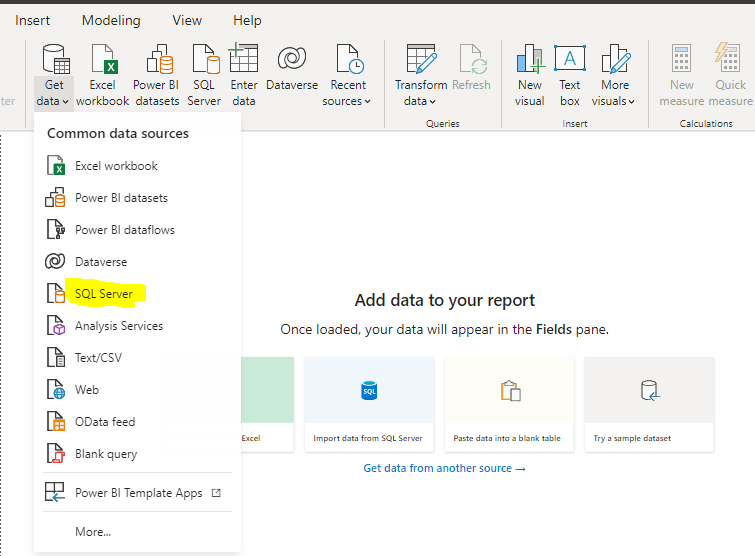Click clipboard paste icon on card

[x=510, y=390]
